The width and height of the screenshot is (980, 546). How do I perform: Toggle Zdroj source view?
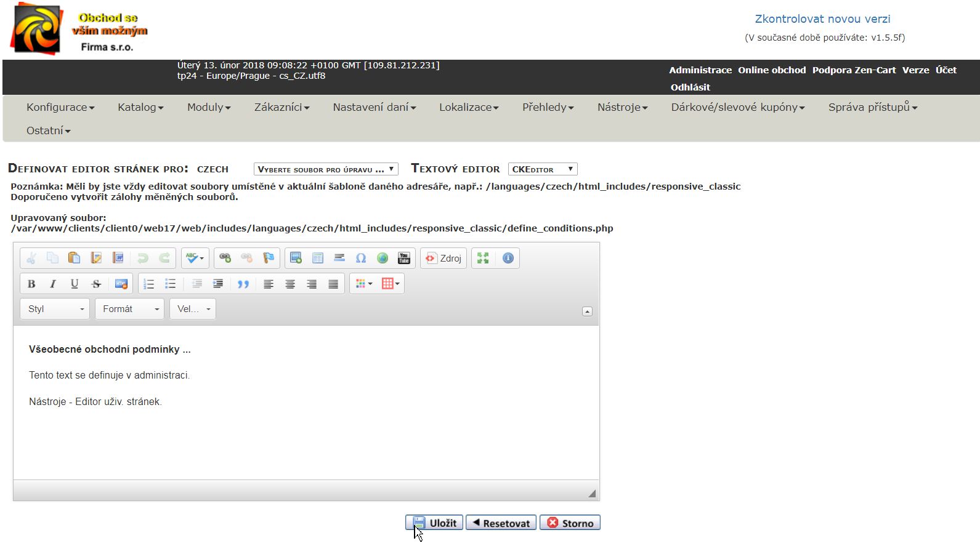[x=443, y=258]
